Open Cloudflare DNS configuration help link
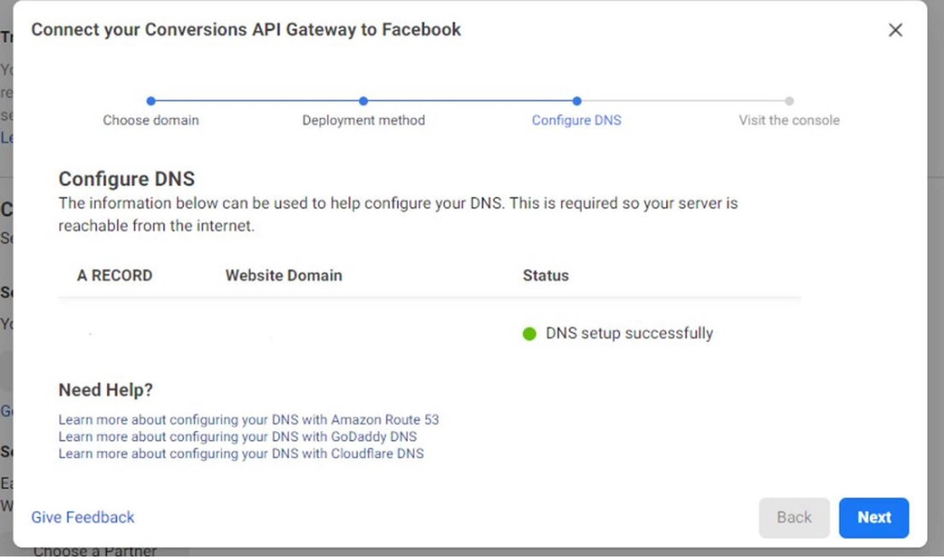 (x=241, y=453)
